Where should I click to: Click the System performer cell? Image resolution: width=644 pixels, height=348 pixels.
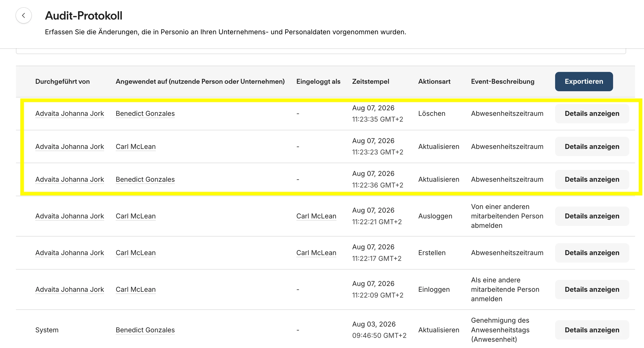click(x=47, y=330)
